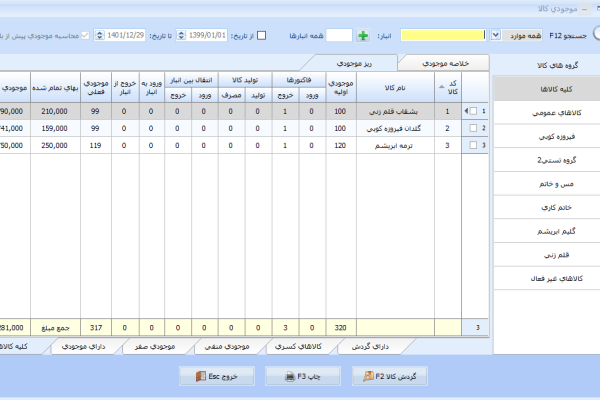The height and width of the screenshot is (400, 600).
Task: Click the 159,000 cost cell
Action: (x=54, y=129)
